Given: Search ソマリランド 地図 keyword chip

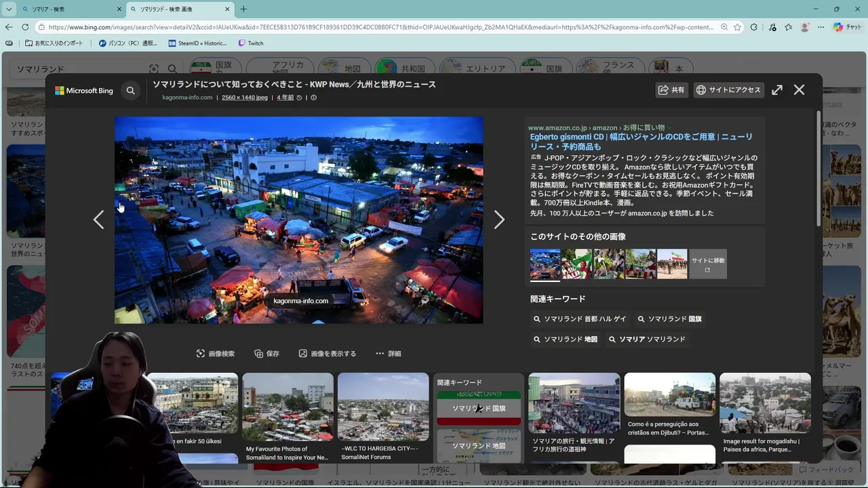Looking at the screenshot, I should 566,339.
